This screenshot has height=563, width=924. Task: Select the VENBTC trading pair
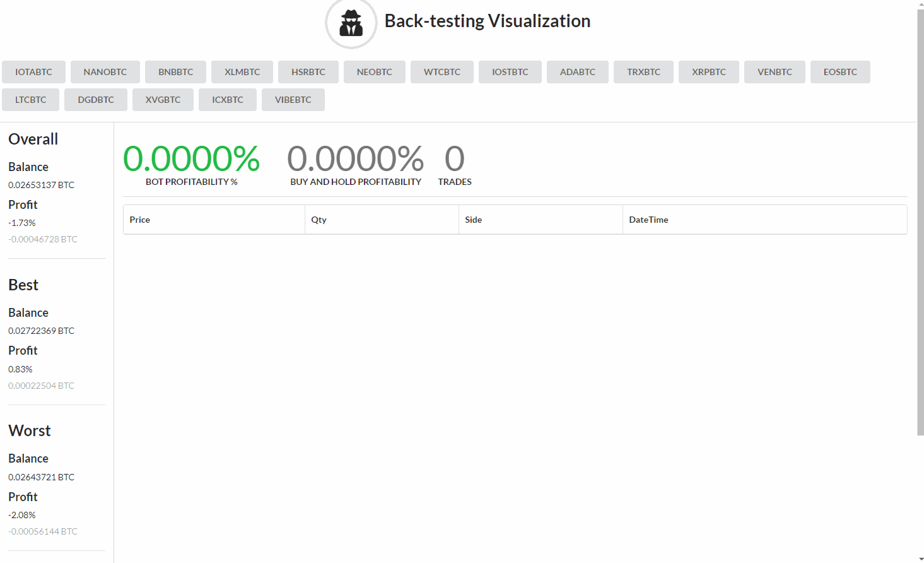[x=774, y=71]
